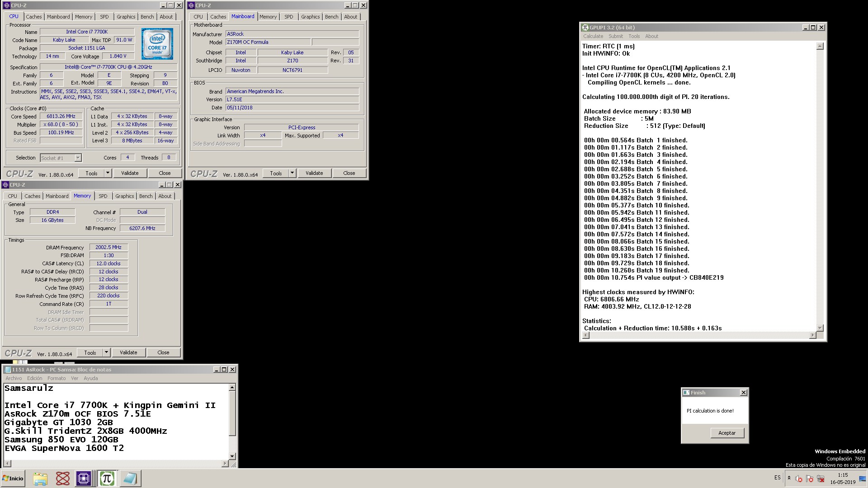868x488 pixels.
Task: Switch to Memory tab in CPU-Z Mainboard window
Action: coord(268,17)
